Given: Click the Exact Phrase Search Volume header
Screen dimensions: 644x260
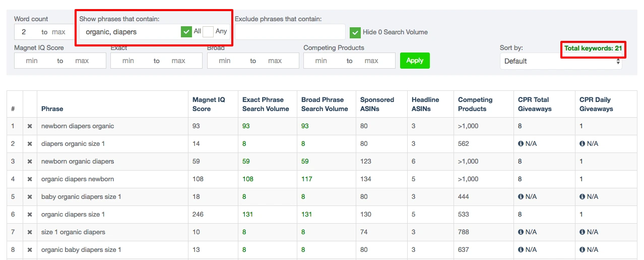Looking at the screenshot, I should tap(266, 104).
